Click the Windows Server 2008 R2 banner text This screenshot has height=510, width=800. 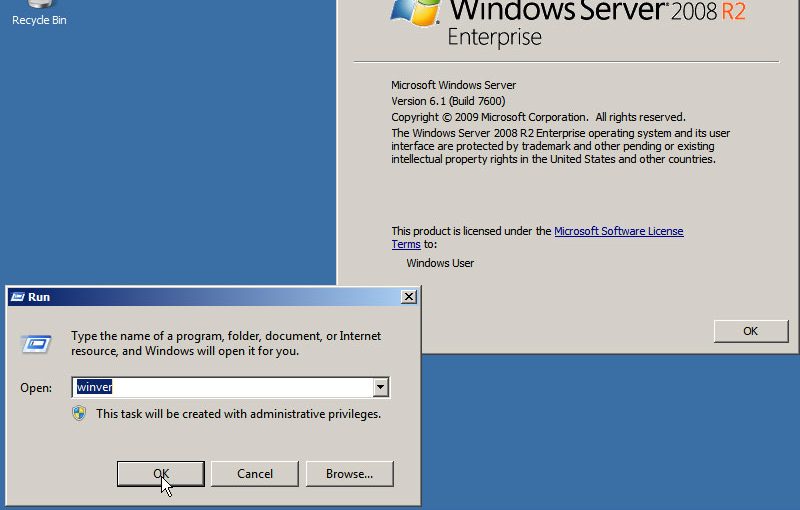[597, 11]
